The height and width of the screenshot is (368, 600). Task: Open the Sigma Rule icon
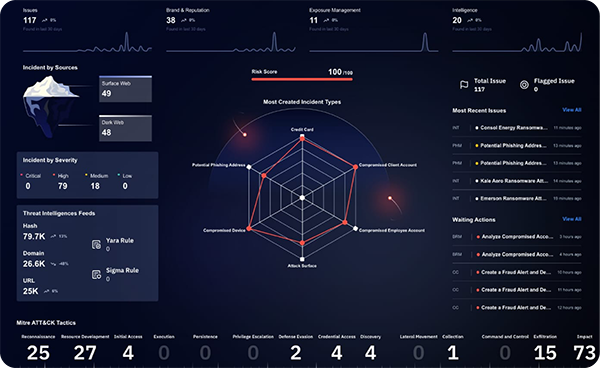point(96,274)
